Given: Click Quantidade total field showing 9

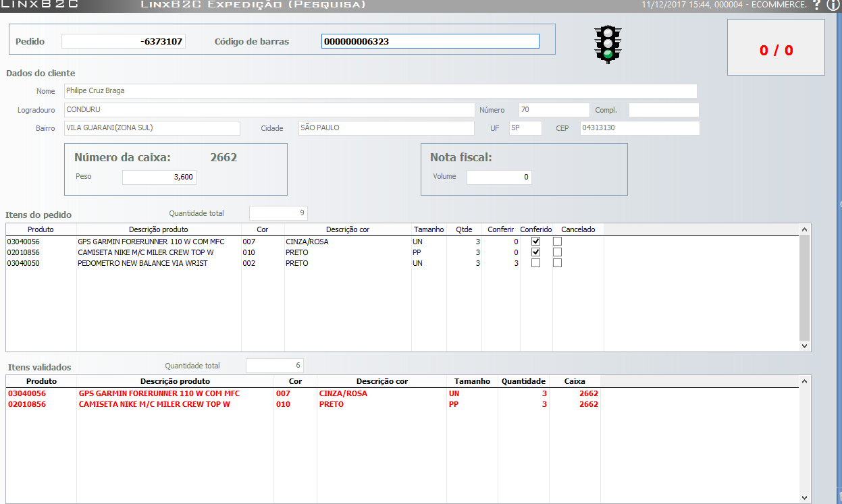Looking at the screenshot, I should tap(278, 213).
